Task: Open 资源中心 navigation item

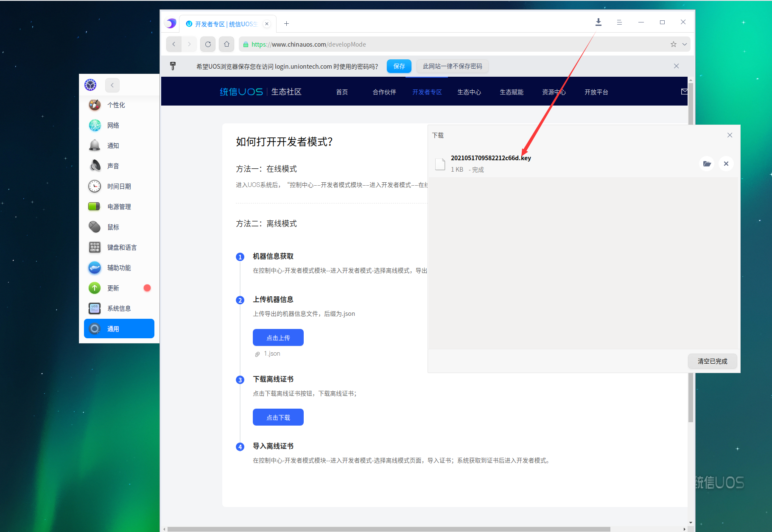Action: click(x=554, y=92)
